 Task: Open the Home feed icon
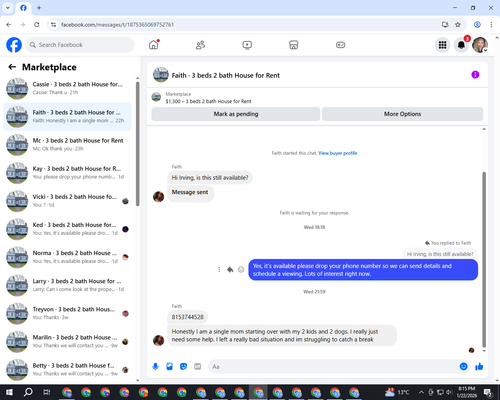(154, 45)
